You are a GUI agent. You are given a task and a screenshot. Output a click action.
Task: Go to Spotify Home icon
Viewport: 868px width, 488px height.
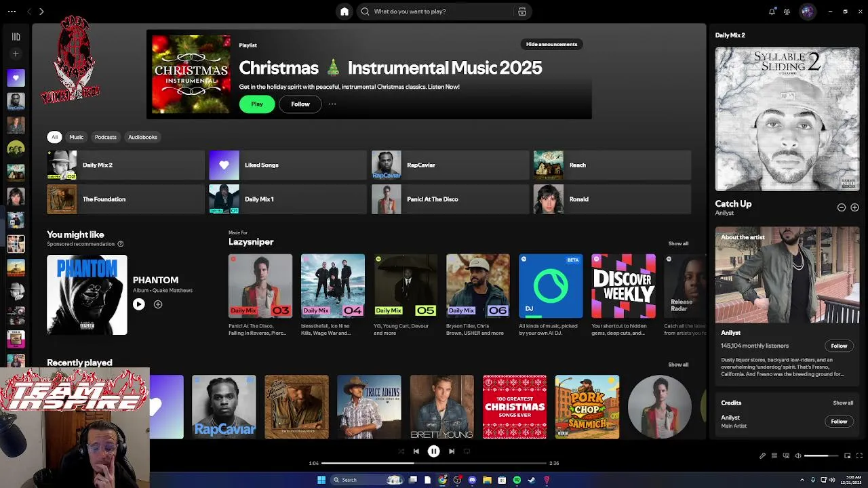point(344,12)
